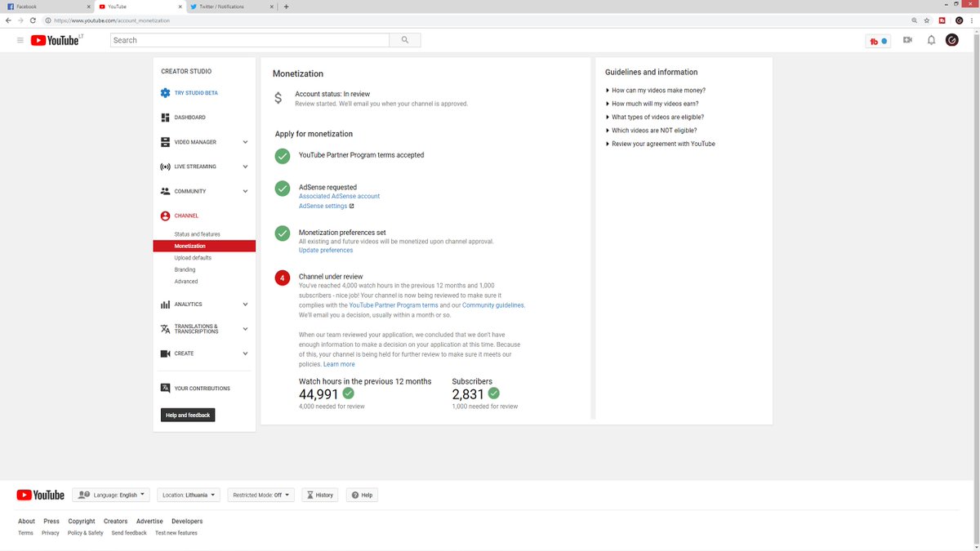Open the YouTube hamburger guide menu
Image resolution: width=980 pixels, height=551 pixels.
[x=20, y=40]
